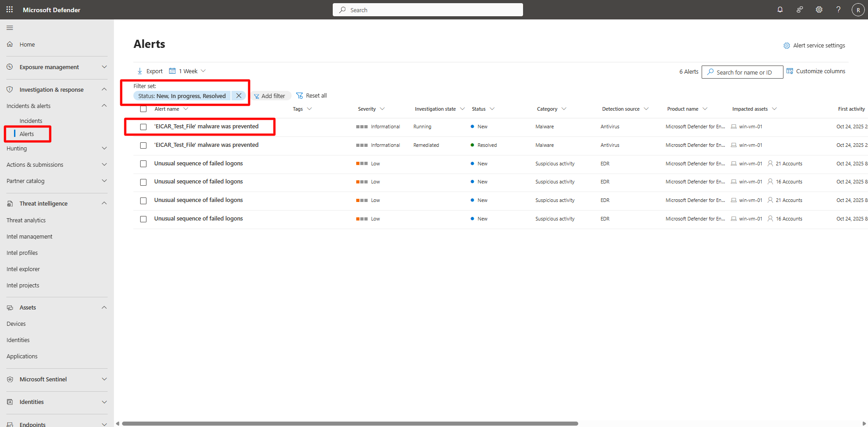Open Product name column dropdown

[705, 109]
